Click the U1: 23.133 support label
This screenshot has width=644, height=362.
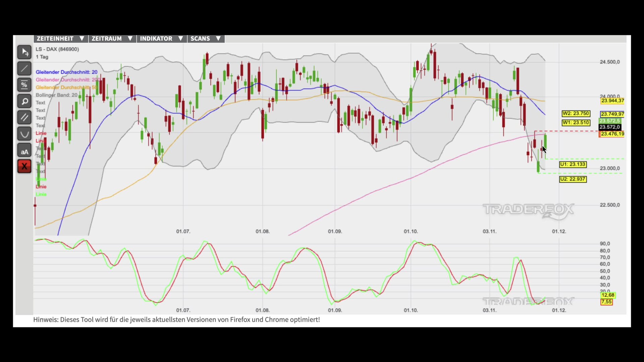pos(573,165)
